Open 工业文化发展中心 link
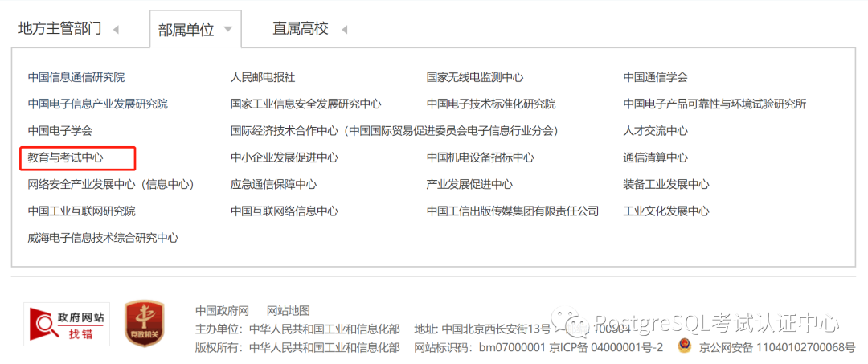 pyautogui.click(x=666, y=211)
